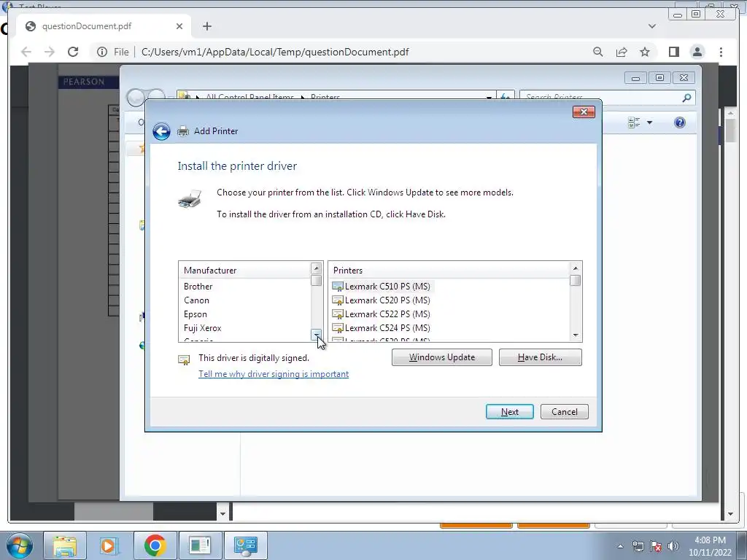Click the Search Printers field

[x=600, y=97]
